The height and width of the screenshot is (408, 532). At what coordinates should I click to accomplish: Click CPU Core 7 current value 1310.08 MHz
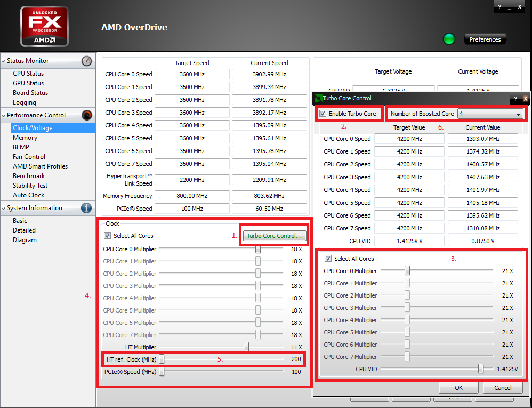pyautogui.click(x=483, y=228)
